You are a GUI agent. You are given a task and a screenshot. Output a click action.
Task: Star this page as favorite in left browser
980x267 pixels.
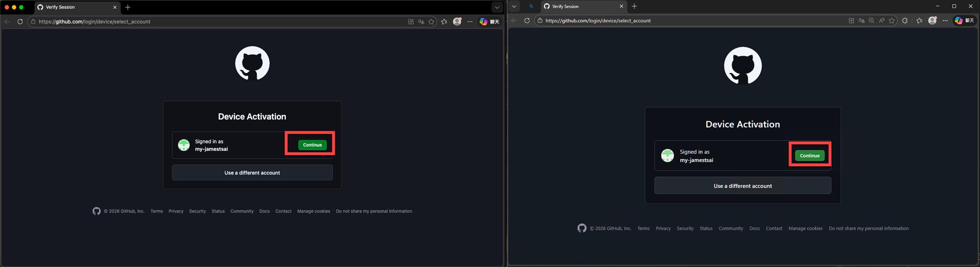431,22
